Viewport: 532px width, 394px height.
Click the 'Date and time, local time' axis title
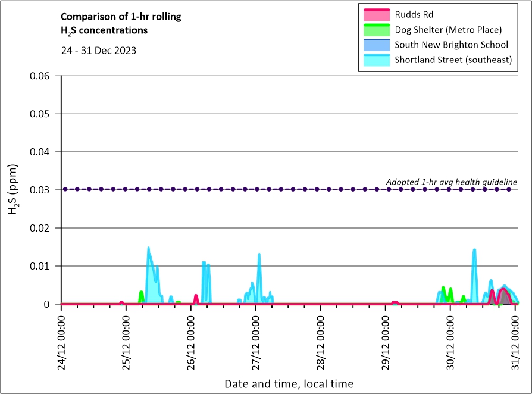(x=289, y=384)
